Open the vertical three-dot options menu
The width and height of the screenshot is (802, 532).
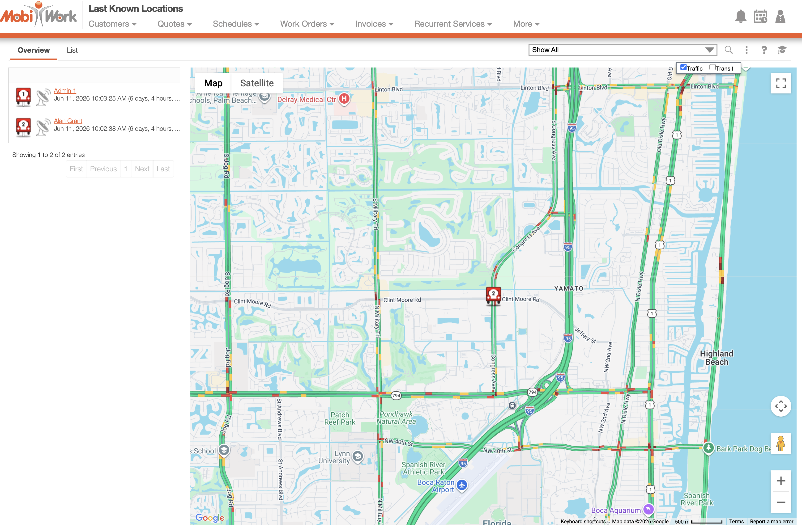(x=746, y=50)
